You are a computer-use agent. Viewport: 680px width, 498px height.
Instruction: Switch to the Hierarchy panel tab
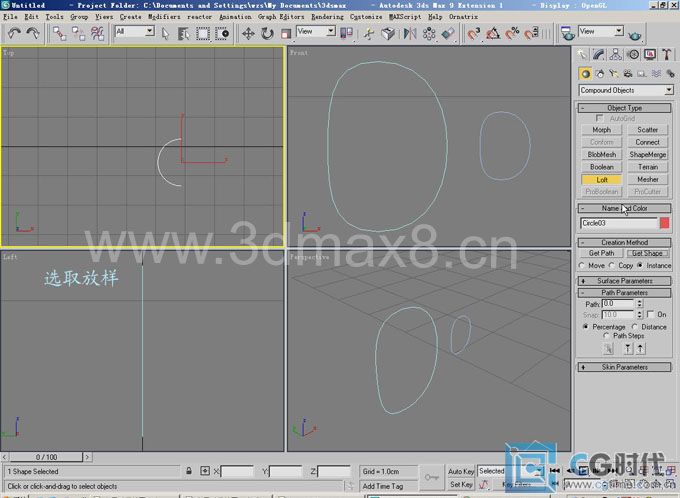(615, 55)
